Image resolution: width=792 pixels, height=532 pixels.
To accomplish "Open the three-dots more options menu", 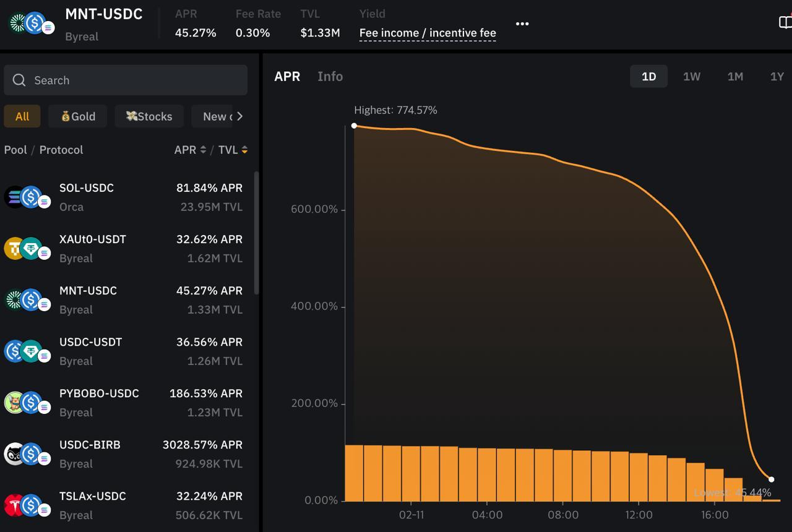I will click(522, 24).
